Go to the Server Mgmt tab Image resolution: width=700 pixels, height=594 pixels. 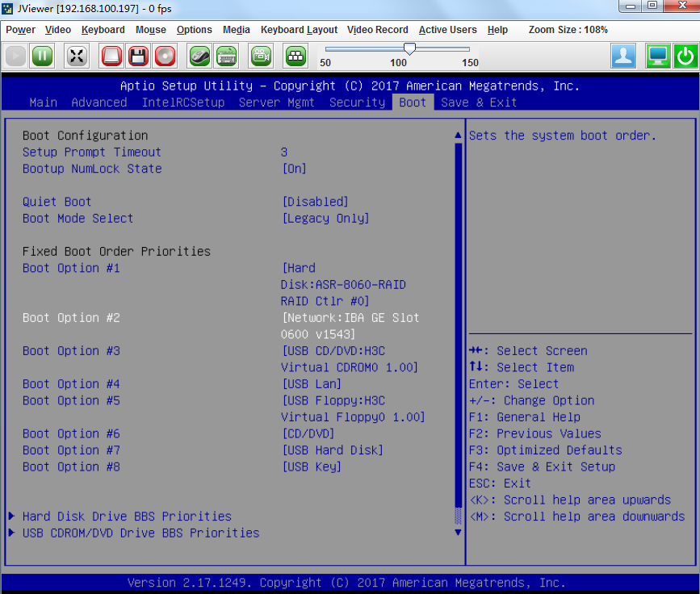point(277,102)
